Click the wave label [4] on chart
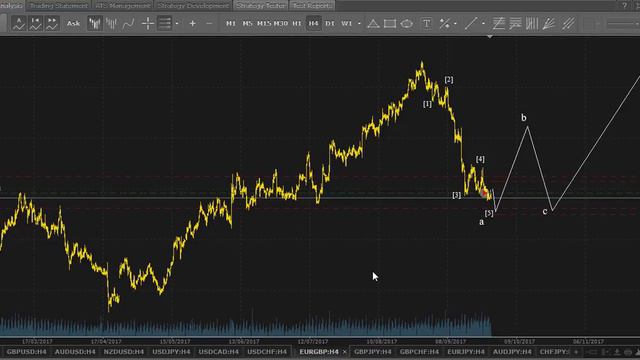This screenshot has height=360, width=640. coord(480,159)
